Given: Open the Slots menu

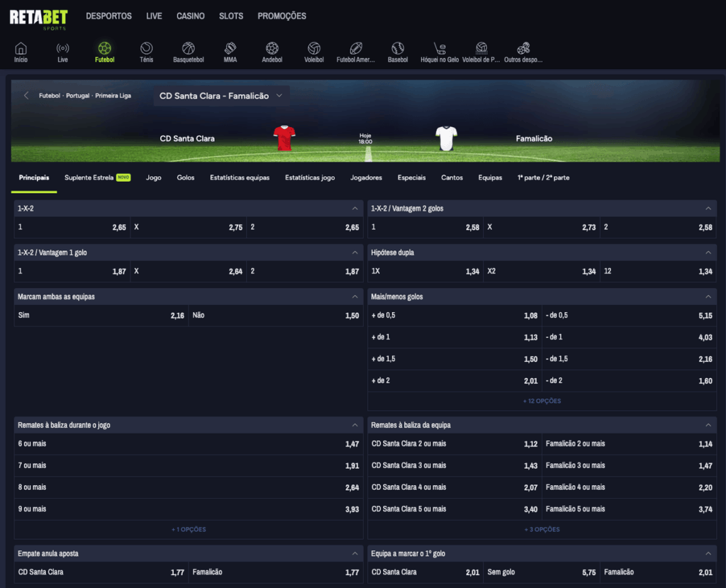Looking at the screenshot, I should (x=231, y=16).
